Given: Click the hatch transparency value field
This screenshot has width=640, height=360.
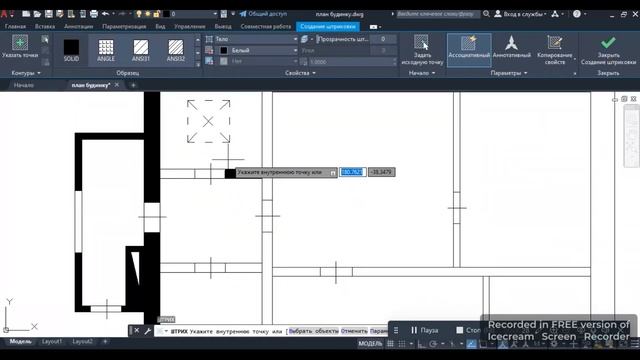Looking at the screenshot, I should pos(383,39).
